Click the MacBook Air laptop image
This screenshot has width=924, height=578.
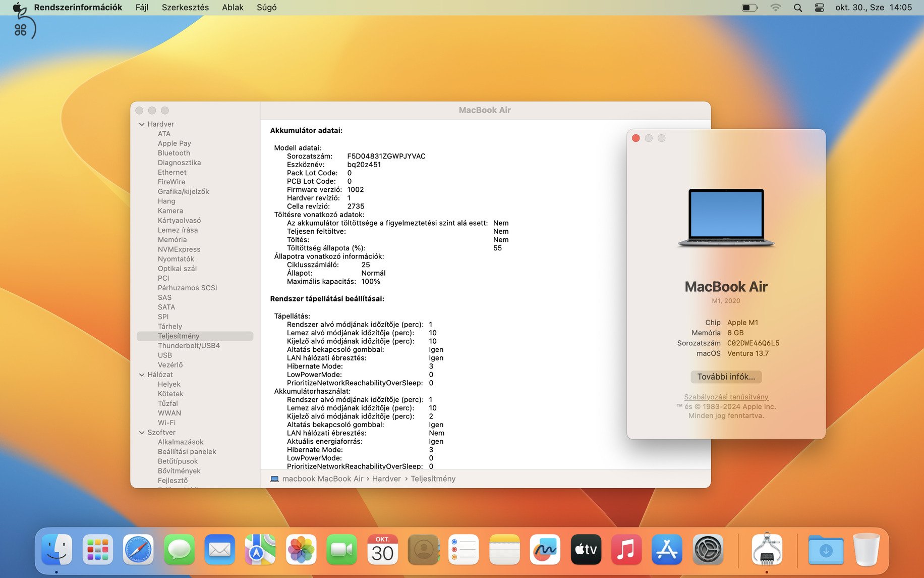[726, 218]
